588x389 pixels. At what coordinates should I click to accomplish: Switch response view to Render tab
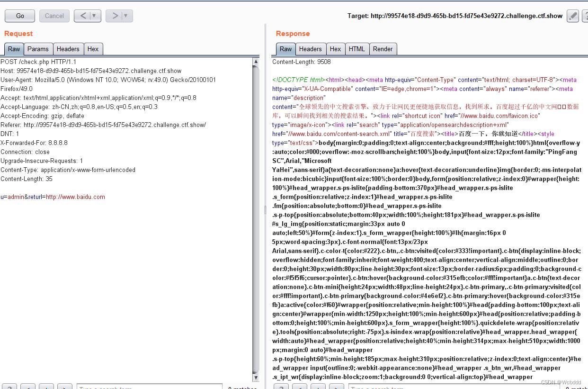[x=383, y=49]
